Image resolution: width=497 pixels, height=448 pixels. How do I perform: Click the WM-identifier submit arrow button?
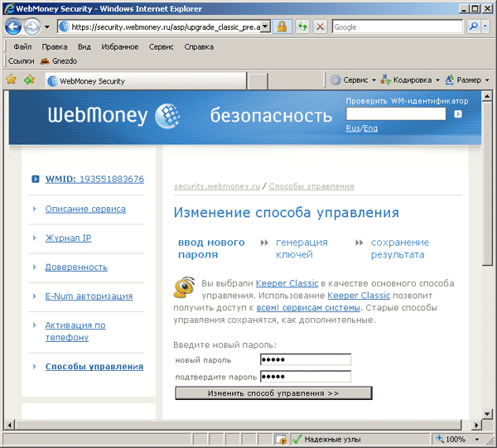[x=458, y=114]
